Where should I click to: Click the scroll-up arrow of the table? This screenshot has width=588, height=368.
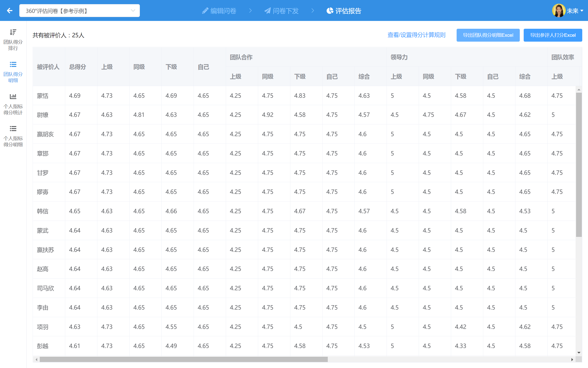click(579, 89)
